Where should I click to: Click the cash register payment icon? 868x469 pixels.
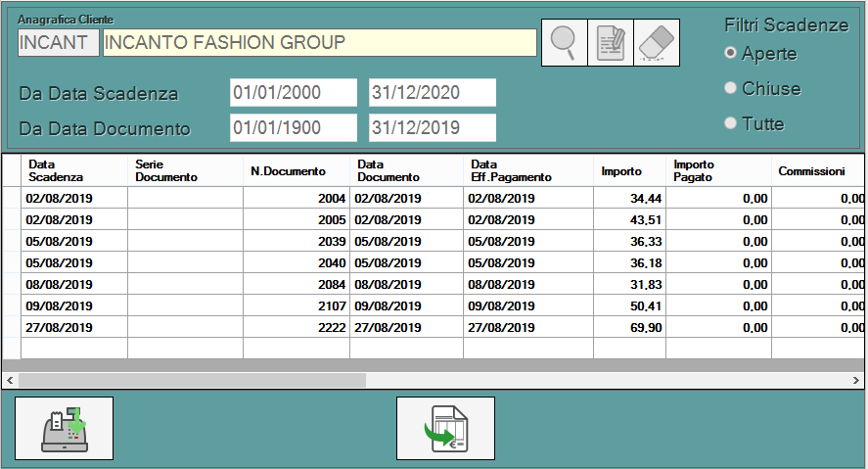click(x=64, y=429)
